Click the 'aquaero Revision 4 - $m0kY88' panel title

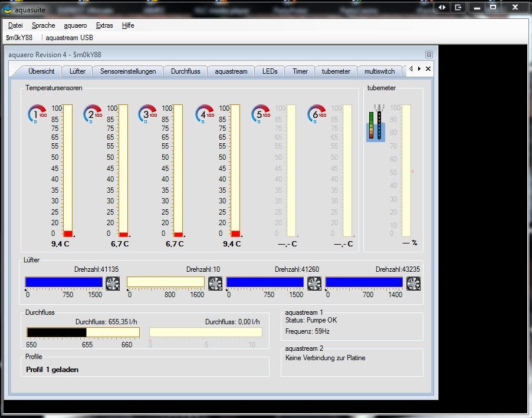click(55, 55)
